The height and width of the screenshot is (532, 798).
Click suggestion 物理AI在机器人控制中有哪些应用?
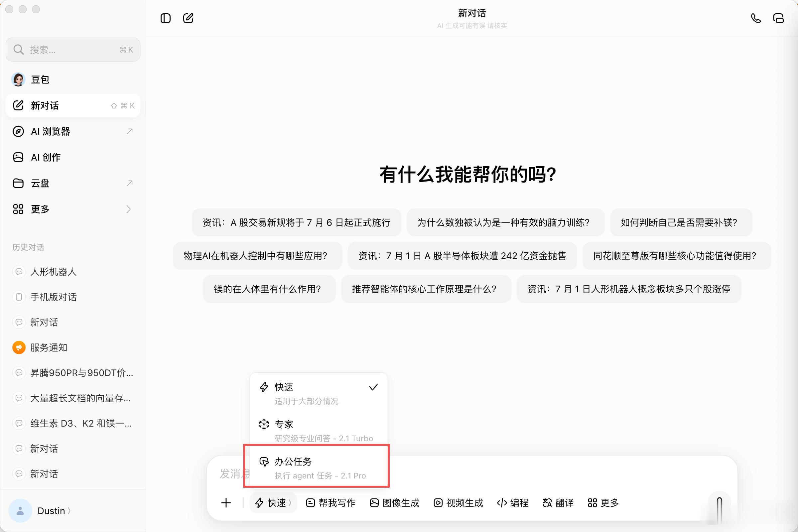click(257, 256)
